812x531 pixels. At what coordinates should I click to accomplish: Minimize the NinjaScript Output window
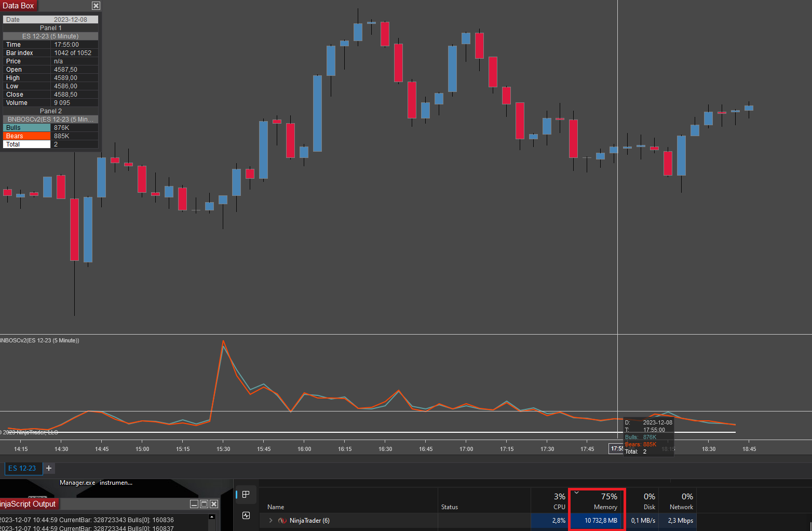coord(194,504)
